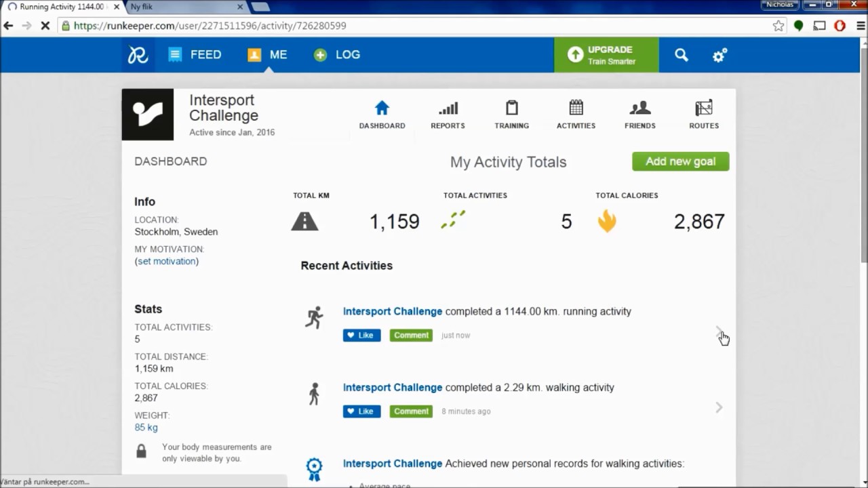Click Stockholm, Sweden location text
Image resolution: width=868 pixels, height=488 pixels.
click(x=176, y=232)
